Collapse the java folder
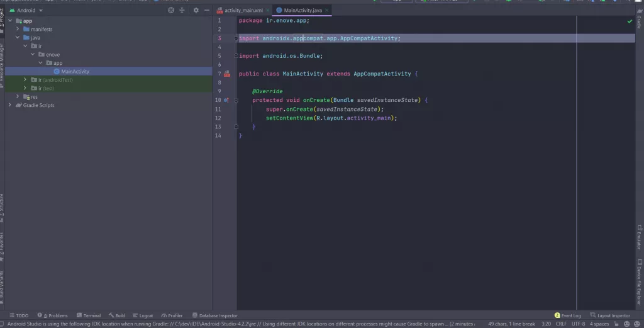The image size is (644, 328). (x=18, y=37)
